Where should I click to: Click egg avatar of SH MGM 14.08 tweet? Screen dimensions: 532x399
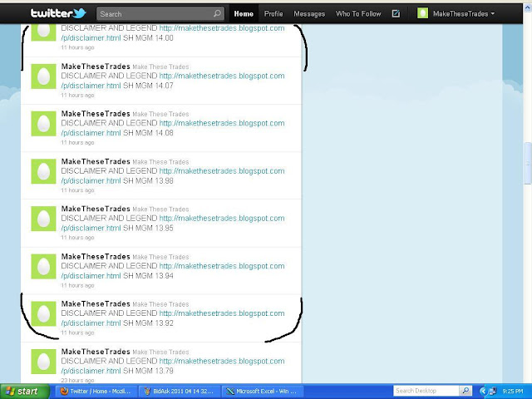click(43, 124)
